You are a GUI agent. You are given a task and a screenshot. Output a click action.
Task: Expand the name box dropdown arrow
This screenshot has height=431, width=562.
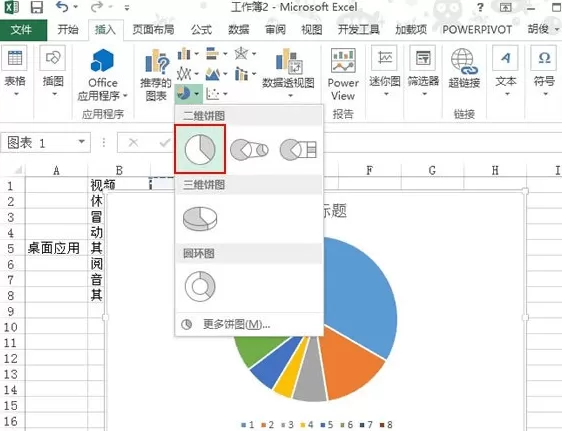[x=82, y=142]
